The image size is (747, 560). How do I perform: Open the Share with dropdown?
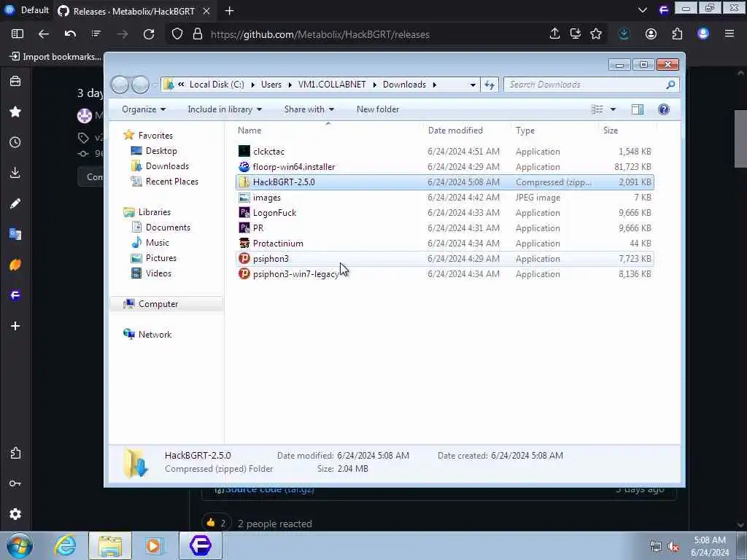click(x=309, y=109)
